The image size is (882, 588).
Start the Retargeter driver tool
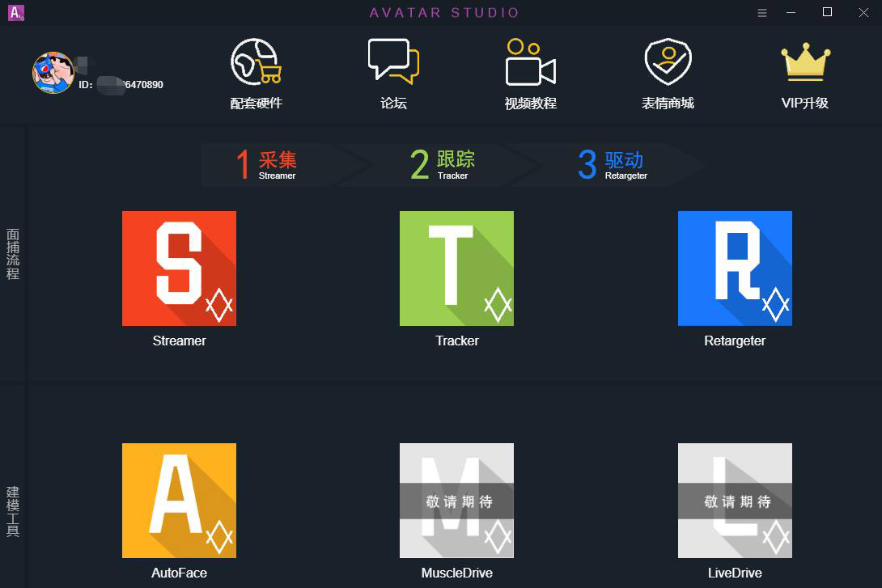(x=734, y=268)
